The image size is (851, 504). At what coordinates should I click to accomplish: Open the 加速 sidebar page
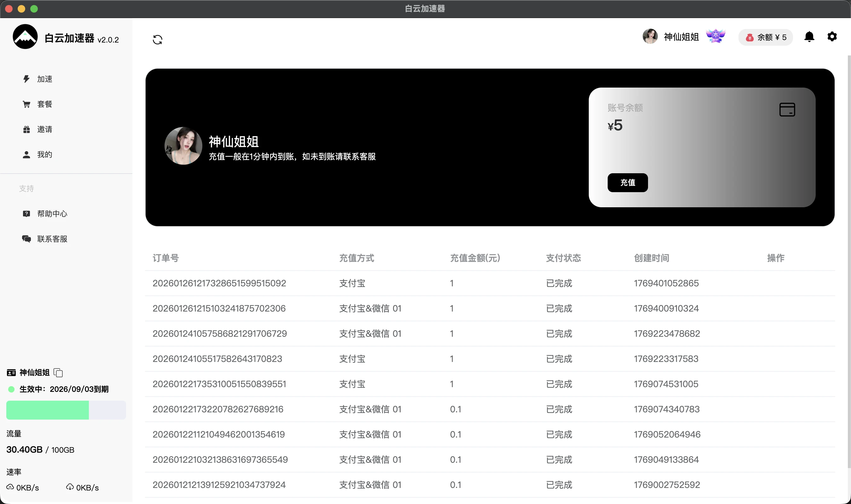(44, 79)
